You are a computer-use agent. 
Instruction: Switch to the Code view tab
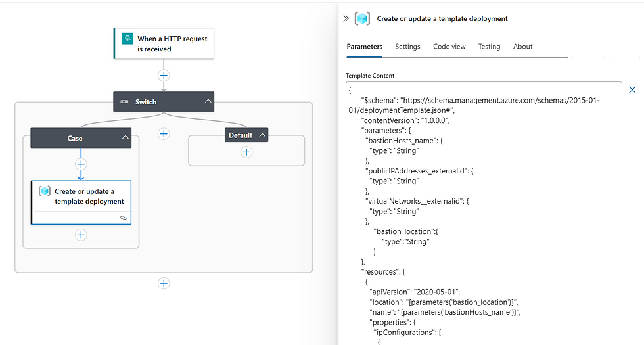[449, 47]
